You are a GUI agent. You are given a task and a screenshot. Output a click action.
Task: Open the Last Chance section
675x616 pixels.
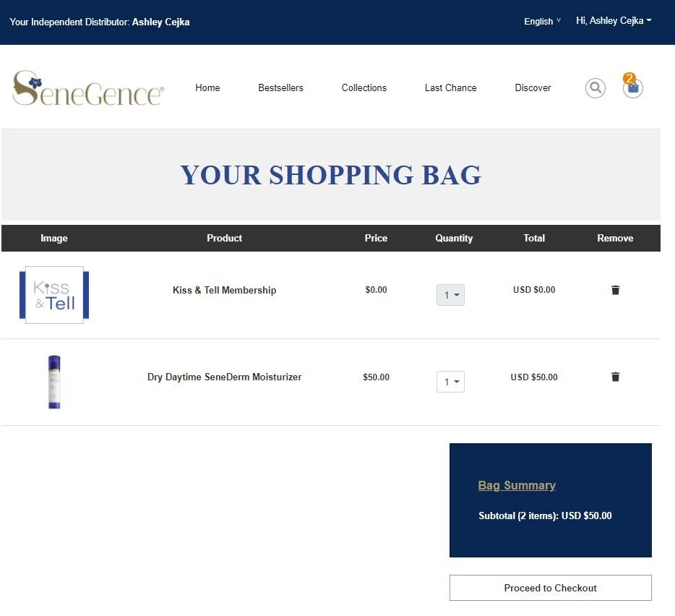450,87
